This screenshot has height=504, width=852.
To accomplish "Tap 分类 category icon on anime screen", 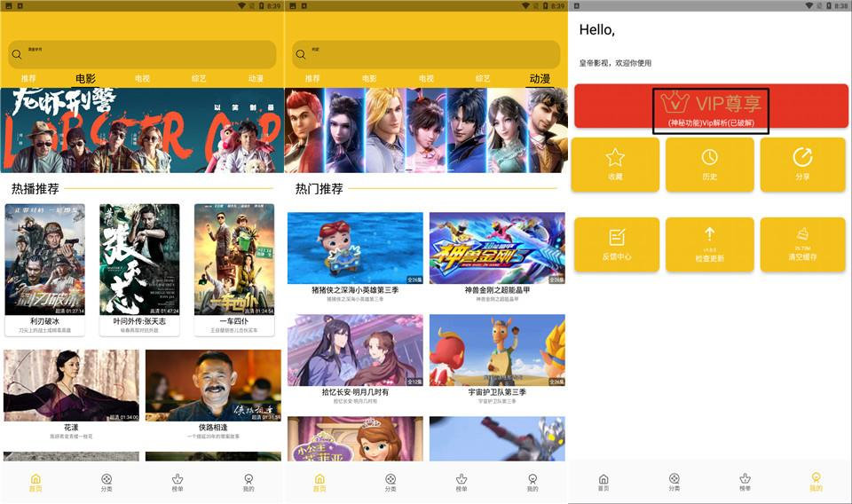I will click(390, 483).
